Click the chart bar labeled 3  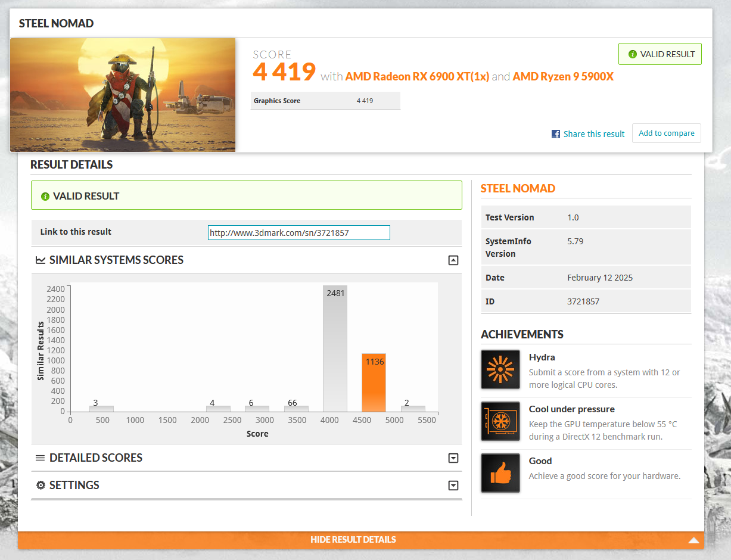coord(101,409)
